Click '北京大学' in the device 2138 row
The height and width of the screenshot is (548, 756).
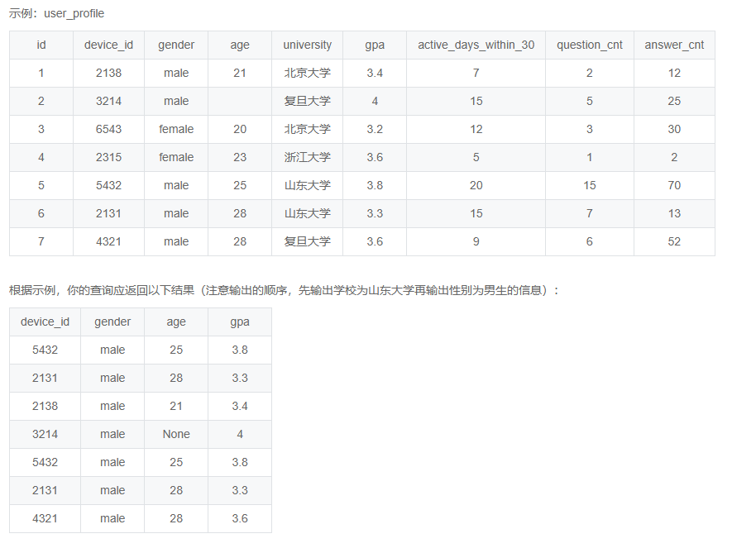(x=307, y=73)
